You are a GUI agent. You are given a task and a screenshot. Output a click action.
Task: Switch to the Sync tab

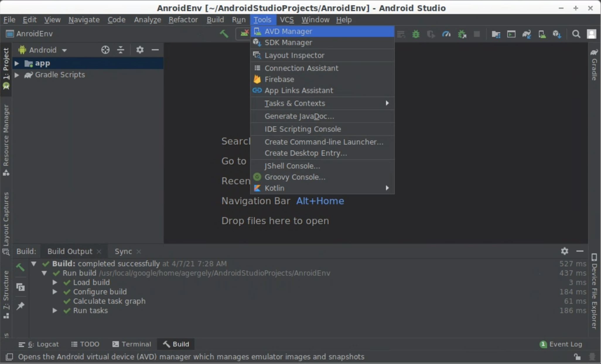123,251
